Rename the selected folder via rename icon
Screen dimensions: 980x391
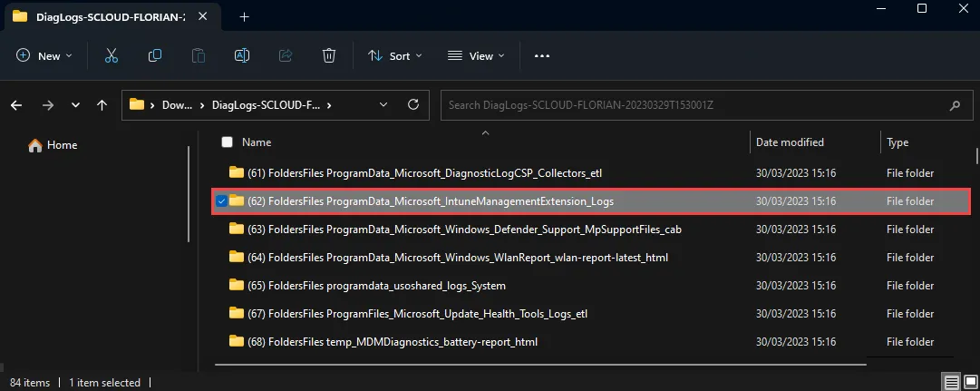pyautogui.click(x=242, y=55)
